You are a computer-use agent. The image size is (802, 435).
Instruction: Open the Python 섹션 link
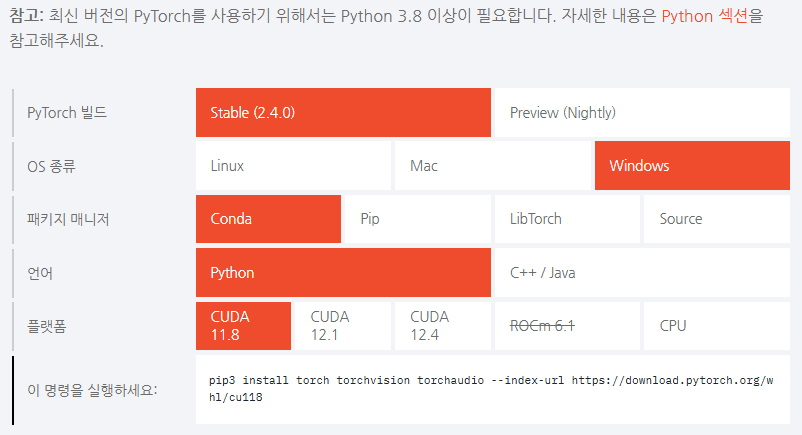tap(704, 16)
